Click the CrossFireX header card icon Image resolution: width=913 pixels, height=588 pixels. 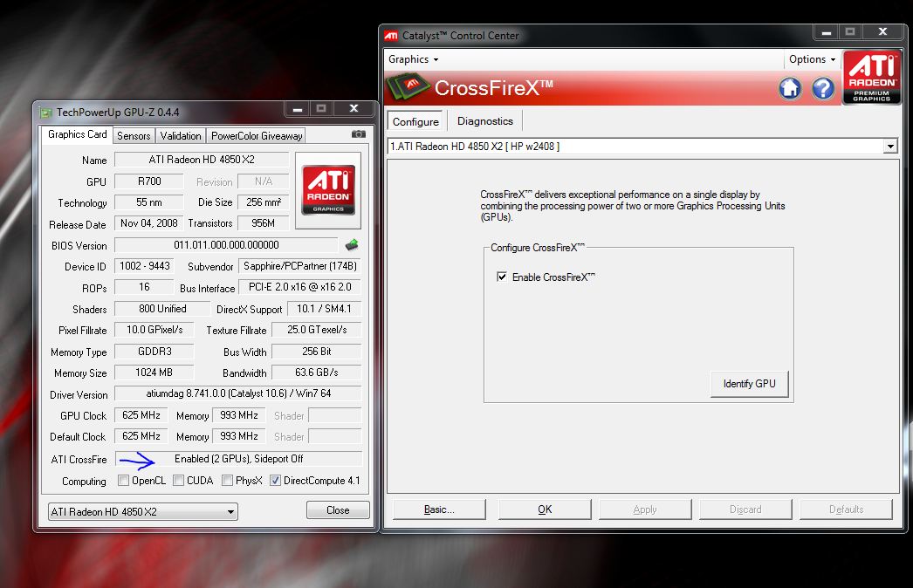click(408, 88)
